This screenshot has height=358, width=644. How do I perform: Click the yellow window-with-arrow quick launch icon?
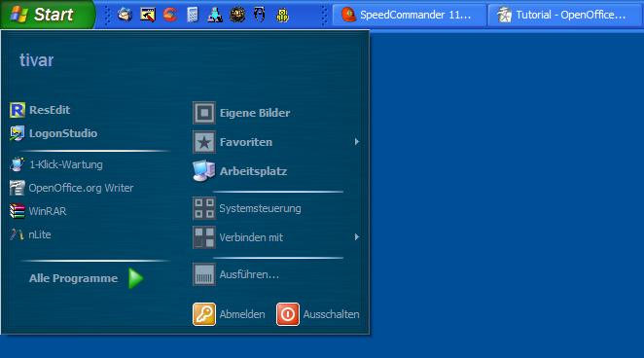148,15
